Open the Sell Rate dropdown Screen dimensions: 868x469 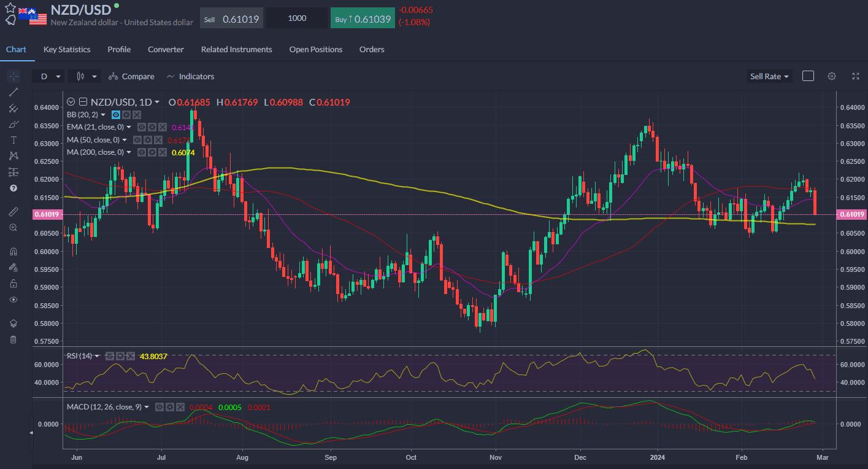click(x=769, y=76)
